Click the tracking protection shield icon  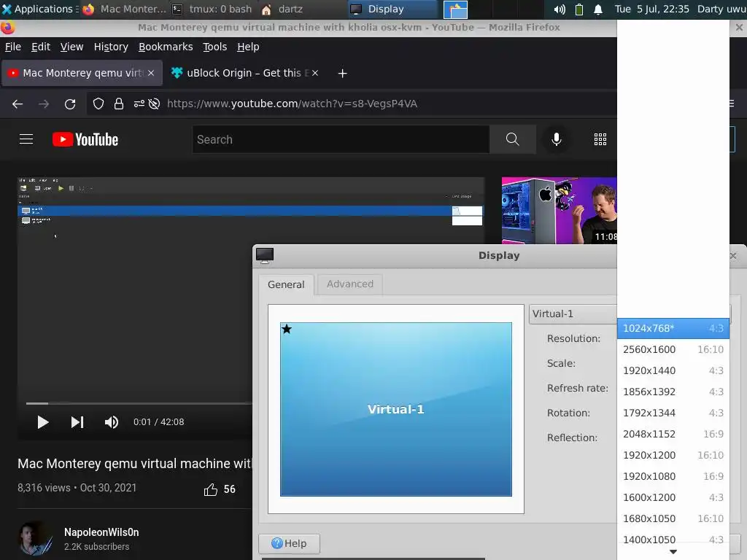98,104
